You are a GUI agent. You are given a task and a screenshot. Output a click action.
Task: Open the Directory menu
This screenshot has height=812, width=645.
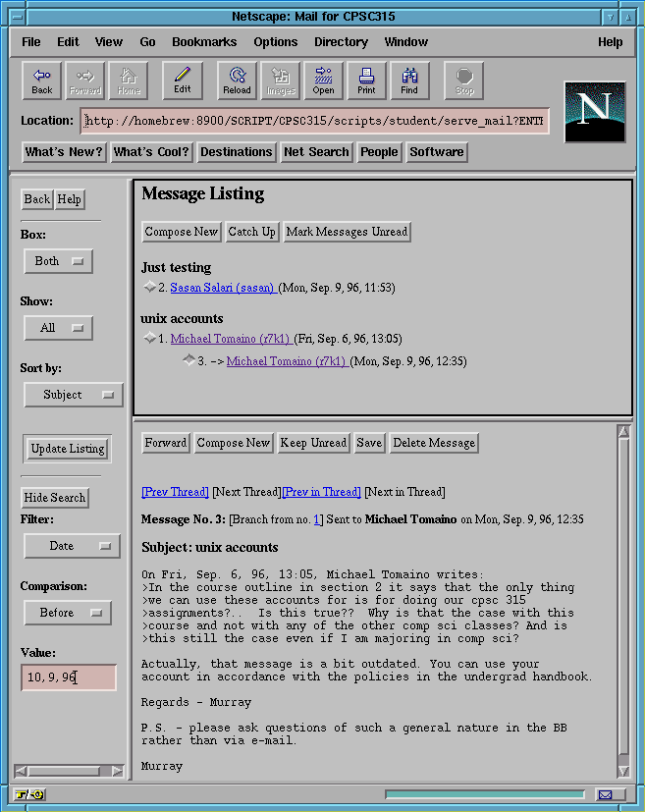point(341,42)
